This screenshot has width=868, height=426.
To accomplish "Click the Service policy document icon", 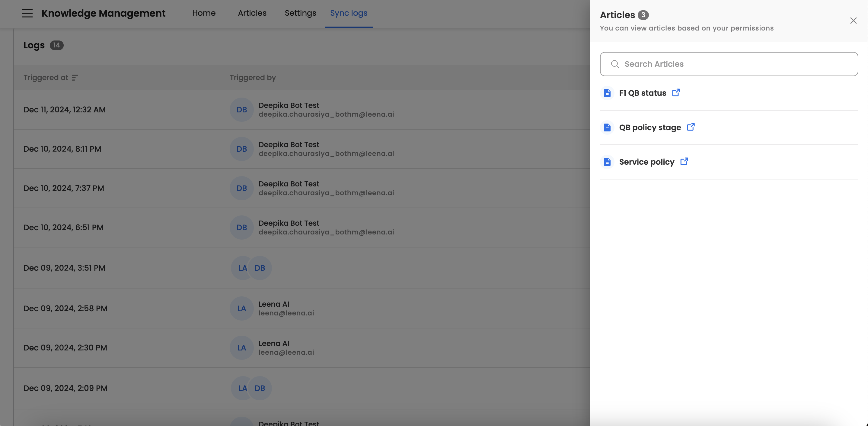I will coord(607,162).
